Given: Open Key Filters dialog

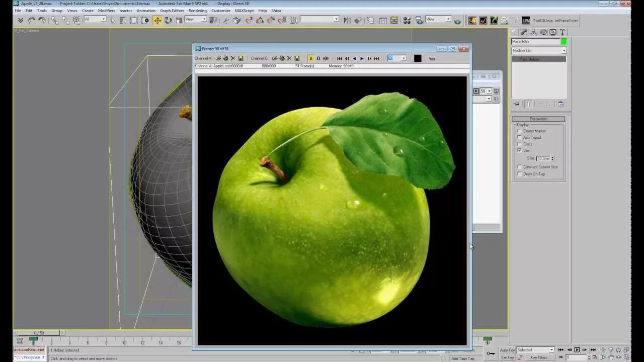Looking at the screenshot, I should click(539, 357).
